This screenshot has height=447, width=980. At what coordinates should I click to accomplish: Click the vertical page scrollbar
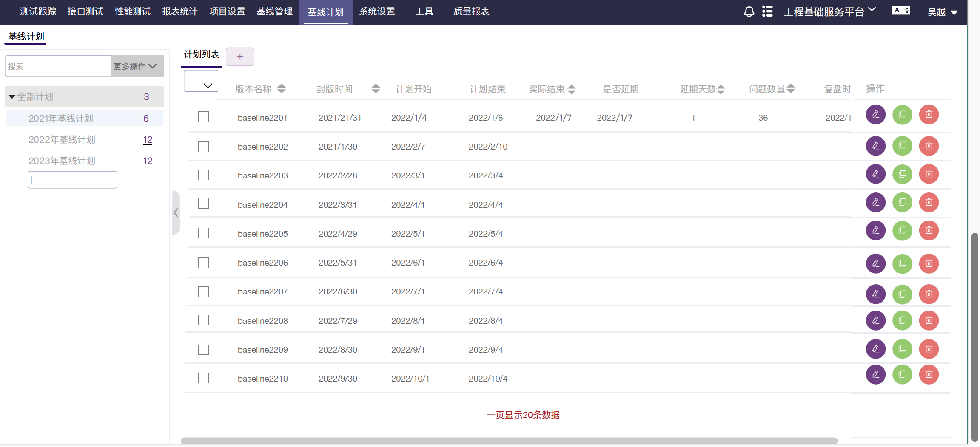tap(975, 338)
